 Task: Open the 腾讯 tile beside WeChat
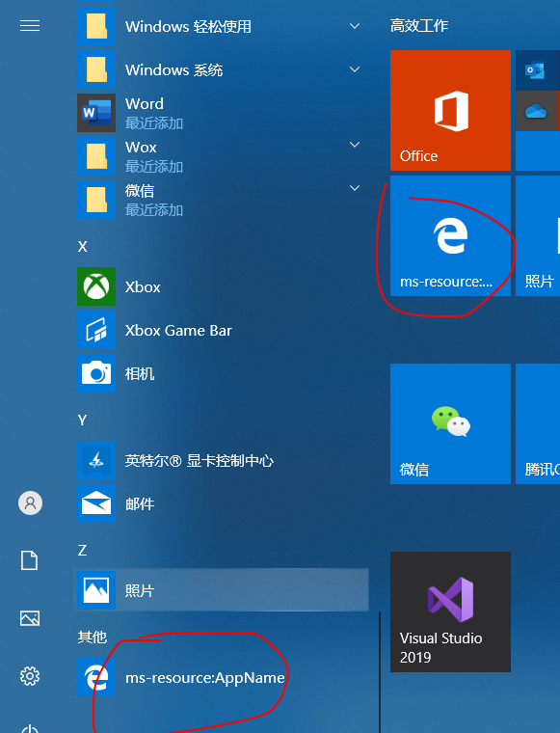tap(538, 424)
